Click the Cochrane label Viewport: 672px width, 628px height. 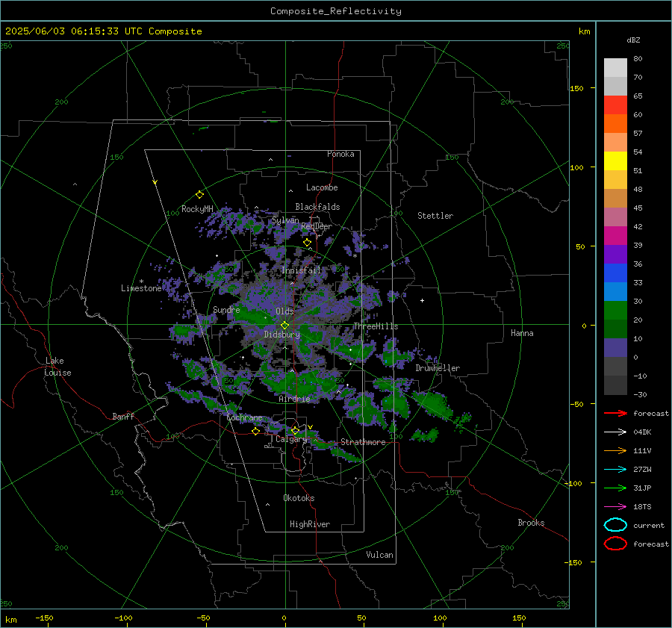[244, 417]
